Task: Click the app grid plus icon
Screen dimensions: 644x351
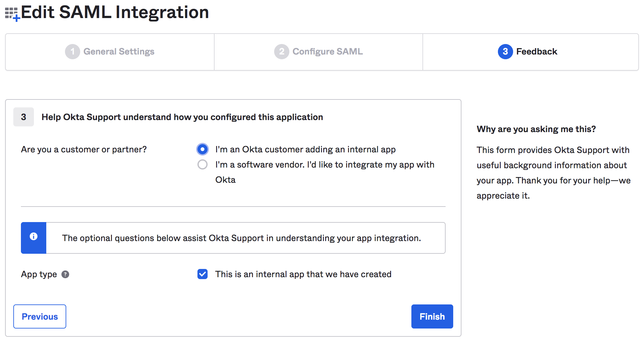Action: click(x=12, y=14)
